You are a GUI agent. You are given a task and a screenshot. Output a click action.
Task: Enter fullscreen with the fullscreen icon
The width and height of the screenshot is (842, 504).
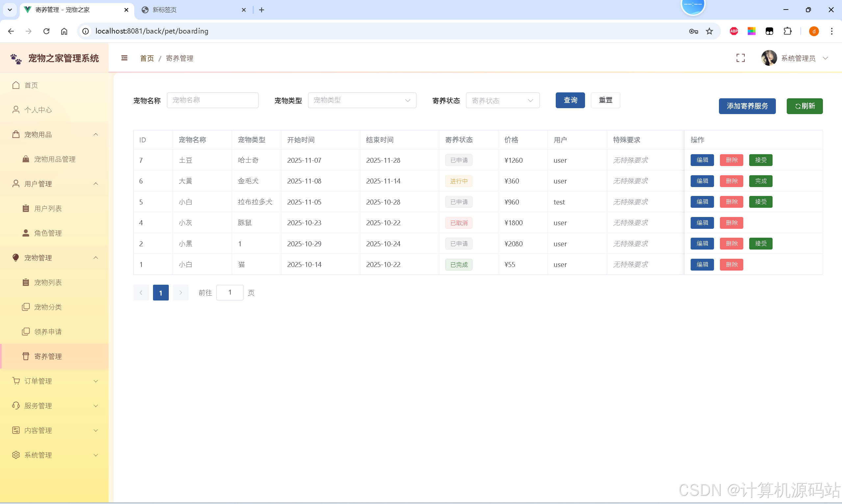coord(740,58)
